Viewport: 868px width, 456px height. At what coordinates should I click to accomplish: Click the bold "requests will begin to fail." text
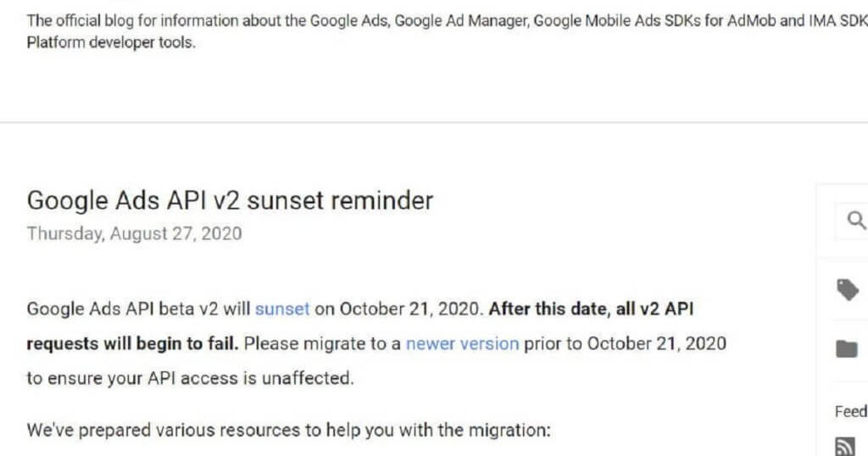(x=133, y=343)
